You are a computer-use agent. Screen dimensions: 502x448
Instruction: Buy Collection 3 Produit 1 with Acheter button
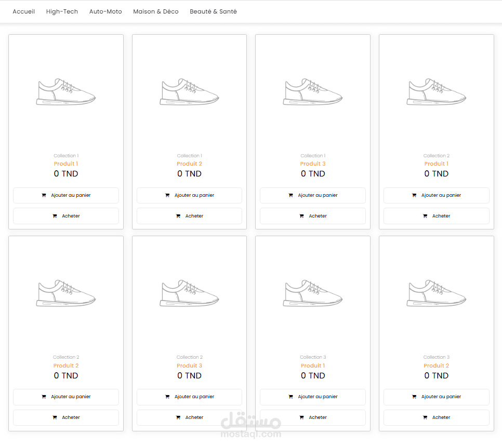(313, 417)
